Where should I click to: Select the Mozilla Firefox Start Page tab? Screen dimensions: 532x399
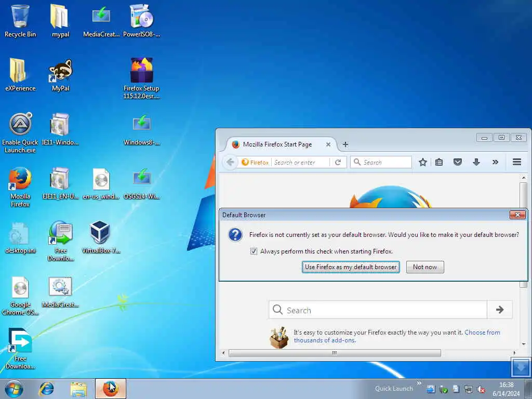(277, 144)
